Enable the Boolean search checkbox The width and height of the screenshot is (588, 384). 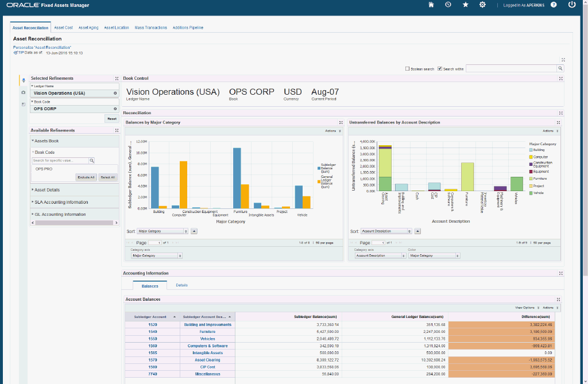pos(407,69)
